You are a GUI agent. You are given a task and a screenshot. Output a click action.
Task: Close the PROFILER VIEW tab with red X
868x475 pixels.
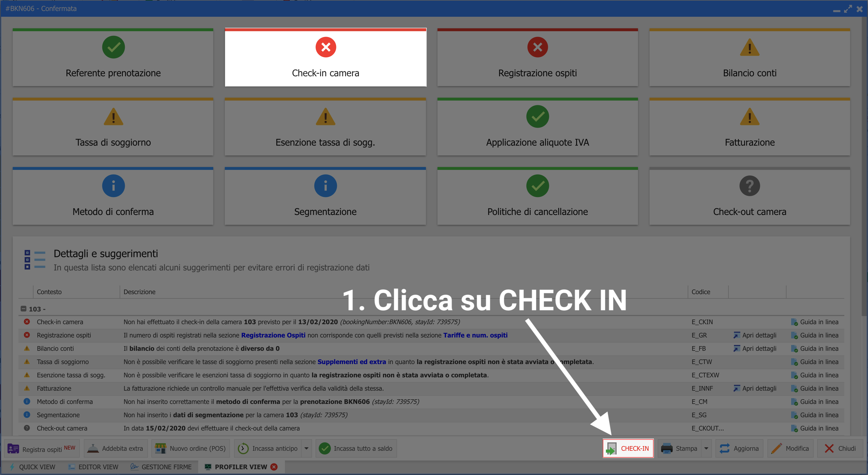[x=274, y=467]
